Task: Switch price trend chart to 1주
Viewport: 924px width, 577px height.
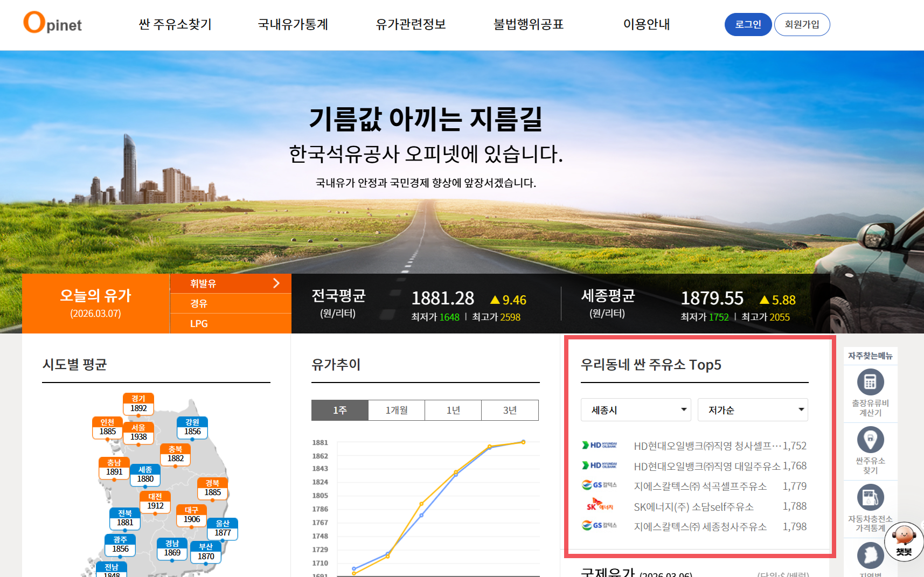Action: [340, 411]
